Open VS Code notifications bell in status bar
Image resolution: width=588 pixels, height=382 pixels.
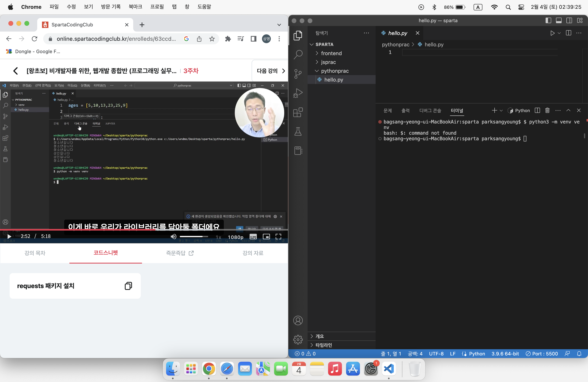579,354
